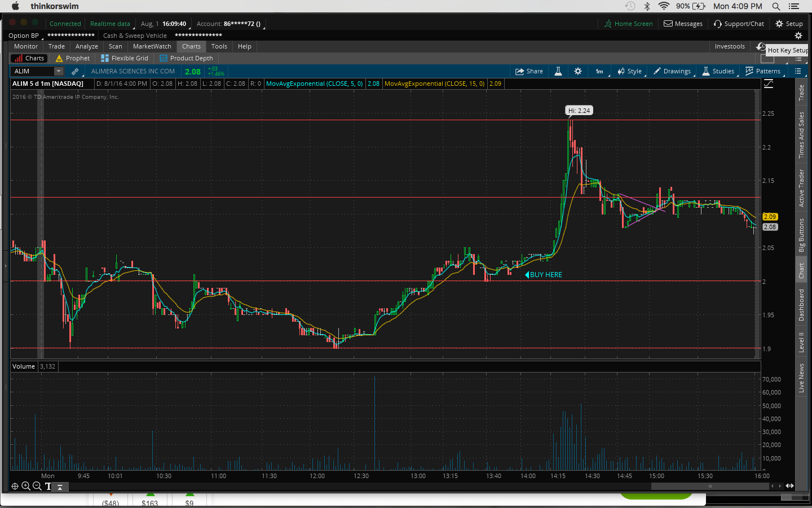
Task: Click MovAvgExponential (CLOSE, 15, 0) study label
Action: 435,84
